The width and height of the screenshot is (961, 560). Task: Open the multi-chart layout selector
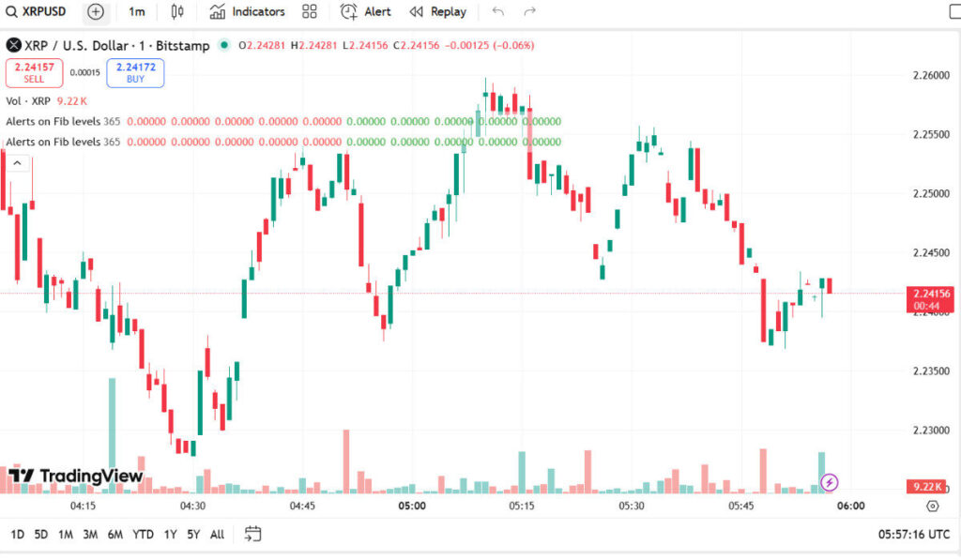310,12
